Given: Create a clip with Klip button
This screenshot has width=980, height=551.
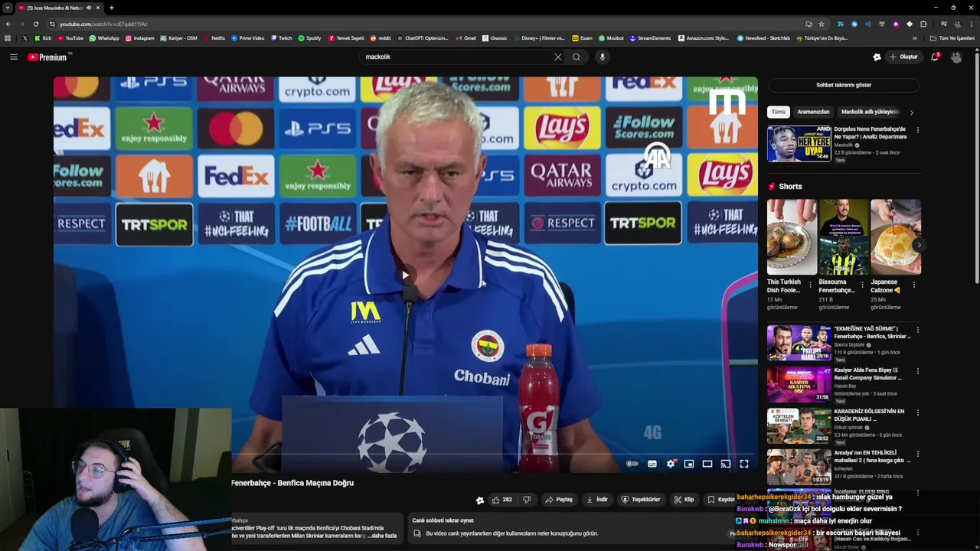Looking at the screenshot, I should [684, 500].
